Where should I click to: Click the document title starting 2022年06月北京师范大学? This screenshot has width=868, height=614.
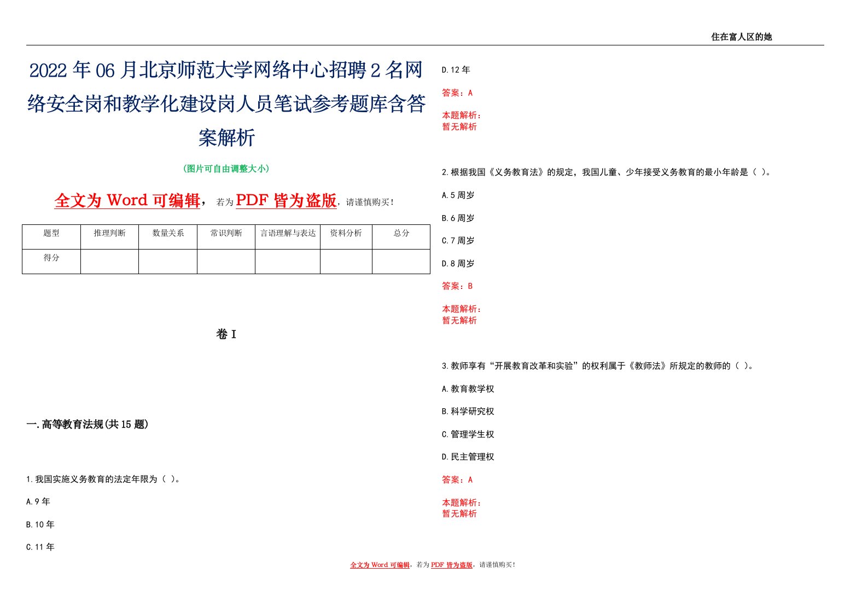coord(226,103)
